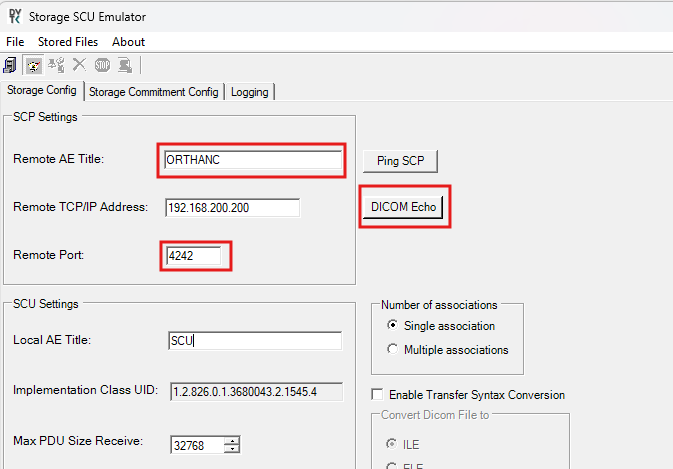Image resolution: width=673 pixels, height=469 pixels.
Task: Click the X delete toolbar icon
Action: [79, 65]
